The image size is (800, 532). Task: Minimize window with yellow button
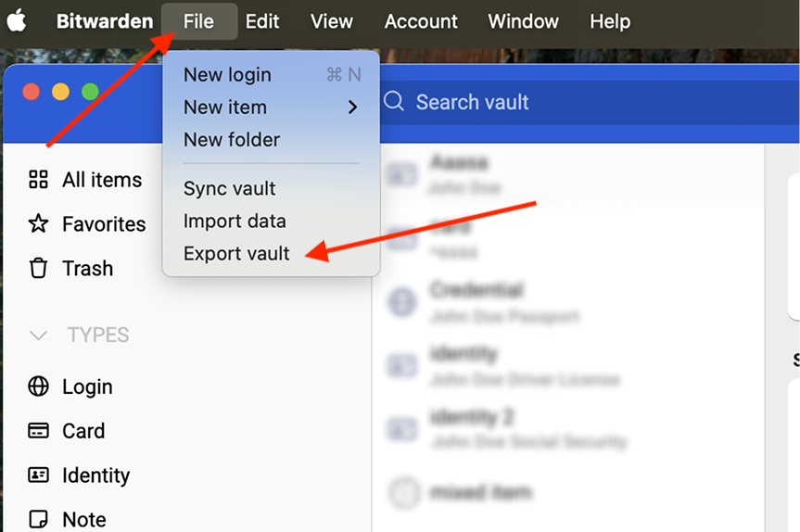pyautogui.click(x=60, y=92)
